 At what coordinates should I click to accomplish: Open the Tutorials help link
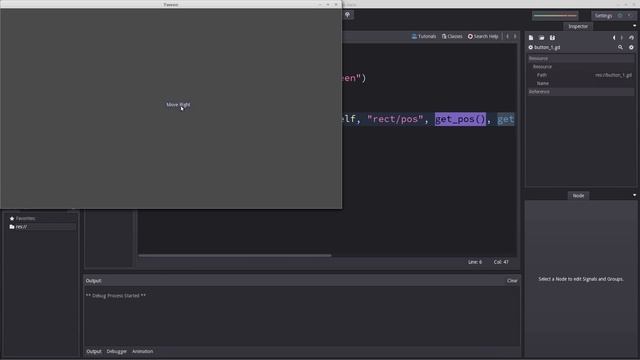pyautogui.click(x=424, y=36)
